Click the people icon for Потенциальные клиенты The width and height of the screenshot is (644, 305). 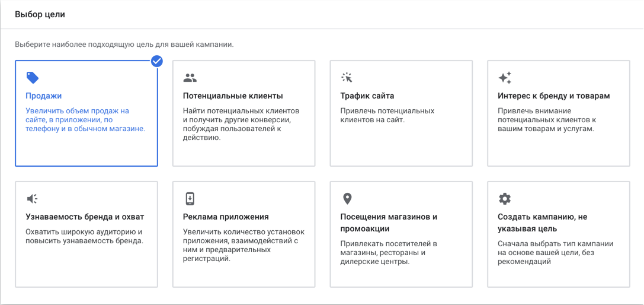(190, 77)
